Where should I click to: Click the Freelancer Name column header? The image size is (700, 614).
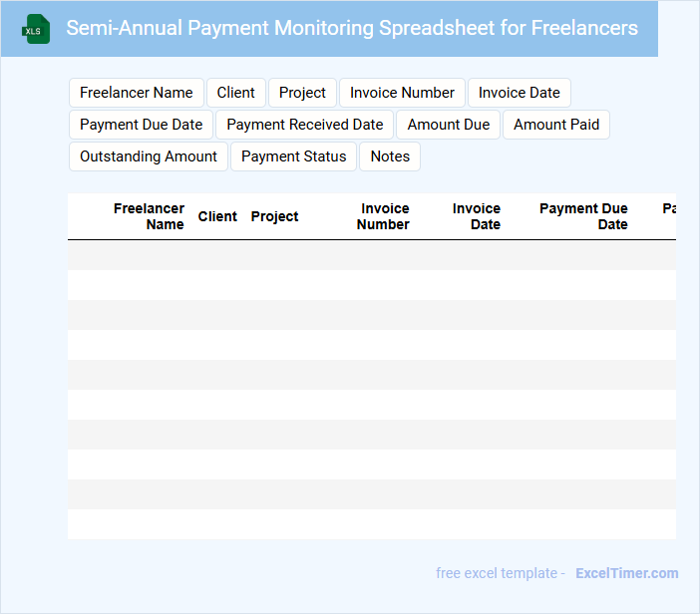tap(149, 216)
